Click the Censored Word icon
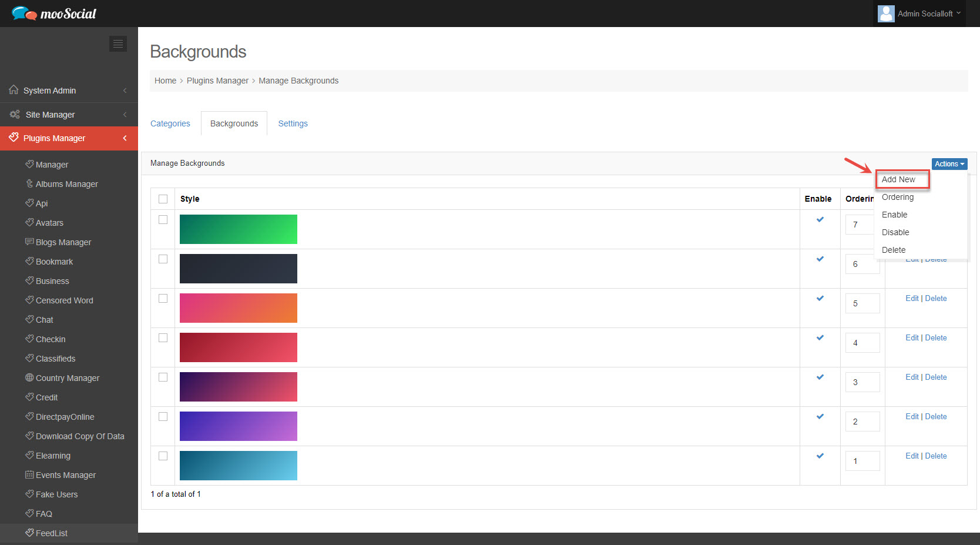Image resolution: width=980 pixels, height=545 pixels. tap(29, 300)
